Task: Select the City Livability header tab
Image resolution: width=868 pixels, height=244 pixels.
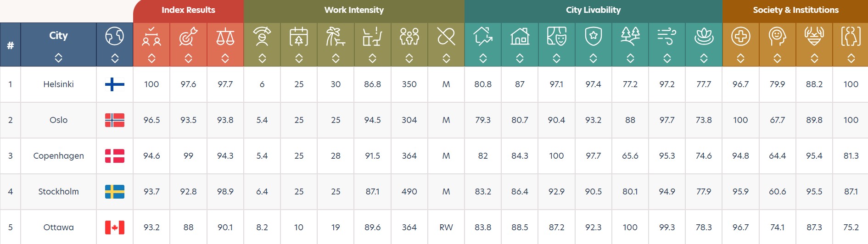Action: point(593,11)
